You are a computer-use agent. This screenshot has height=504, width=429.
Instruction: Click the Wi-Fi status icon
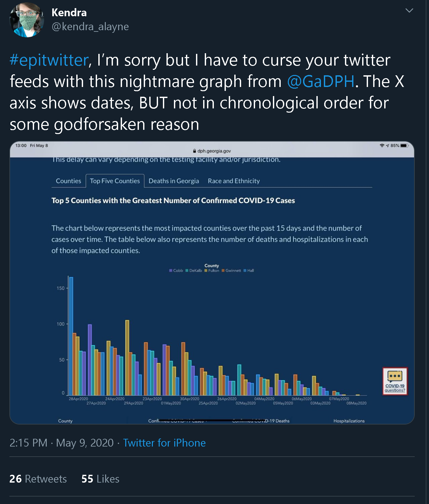pos(382,146)
